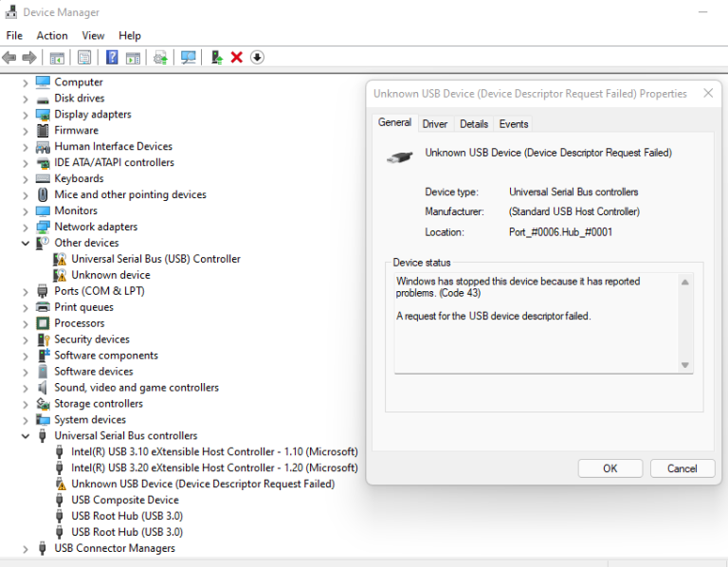Viewport: 728px width, 567px height.
Task: Collapse the Other devices category
Action: click(x=26, y=243)
